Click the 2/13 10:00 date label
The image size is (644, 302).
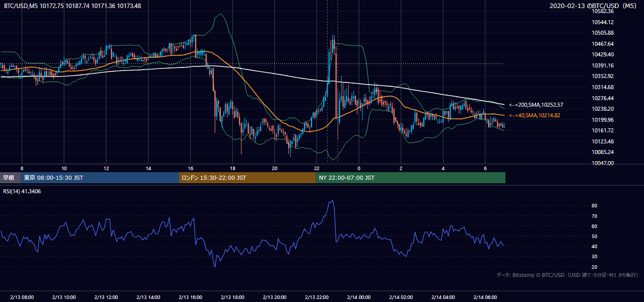[x=63, y=297]
